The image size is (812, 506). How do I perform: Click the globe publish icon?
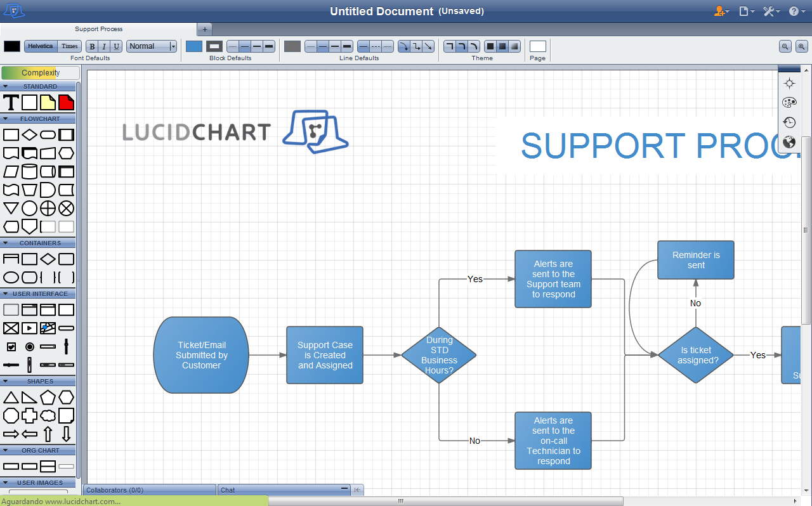click(789, 142)
